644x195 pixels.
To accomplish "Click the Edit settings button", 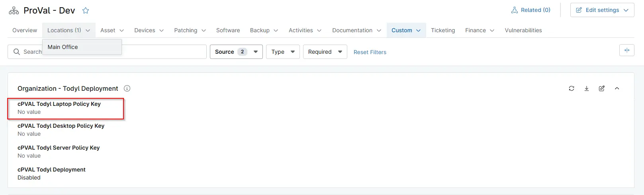I will point(602,10).
